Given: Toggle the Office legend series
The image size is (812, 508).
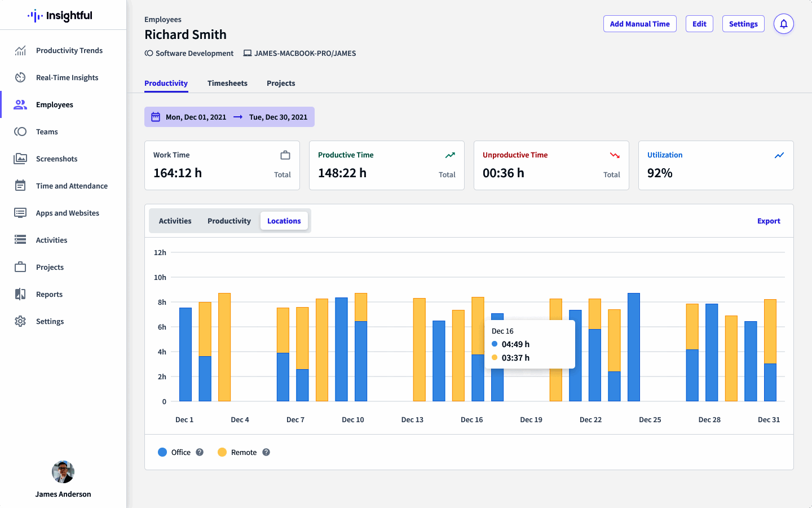Looking at the screenshot, I should coord(175,452).
